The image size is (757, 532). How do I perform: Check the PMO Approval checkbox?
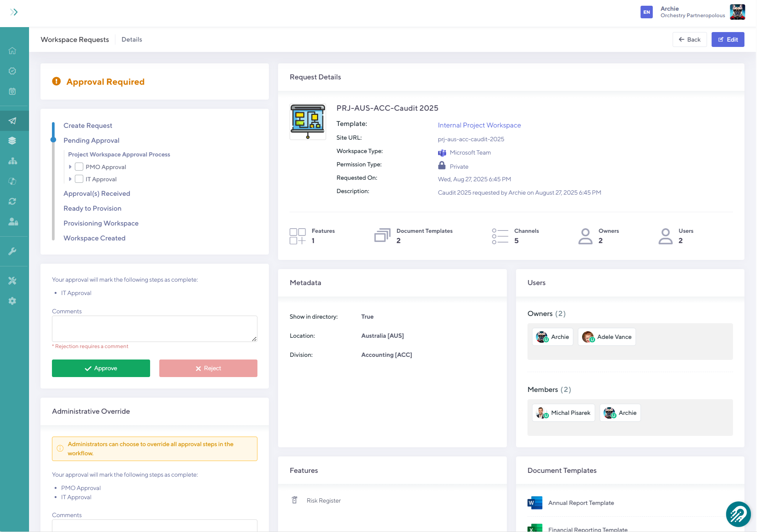click(79, 167)
